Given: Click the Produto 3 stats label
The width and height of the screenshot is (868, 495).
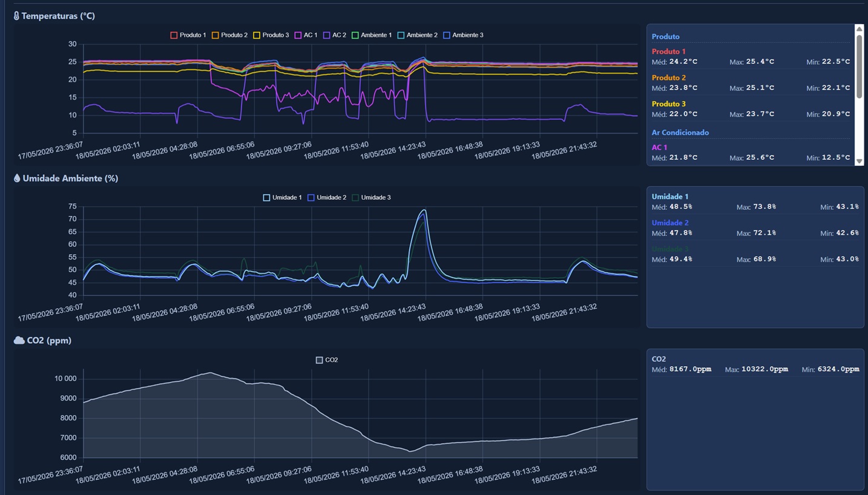Looking at the screenshot, I should coord(669,104).
